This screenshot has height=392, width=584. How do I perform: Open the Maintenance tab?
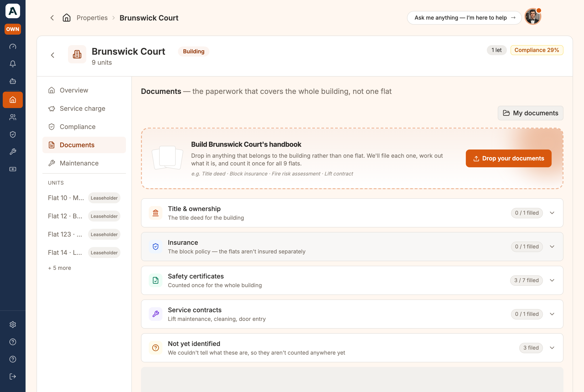click(84, 163)
